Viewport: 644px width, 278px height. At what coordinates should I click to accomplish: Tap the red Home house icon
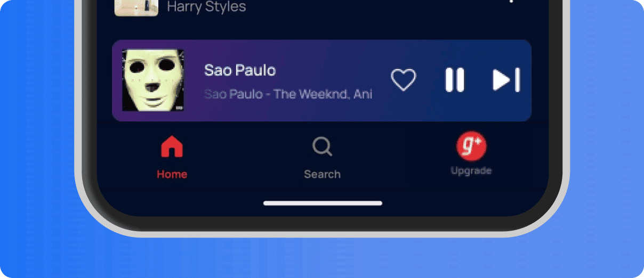tap(172, 146)
